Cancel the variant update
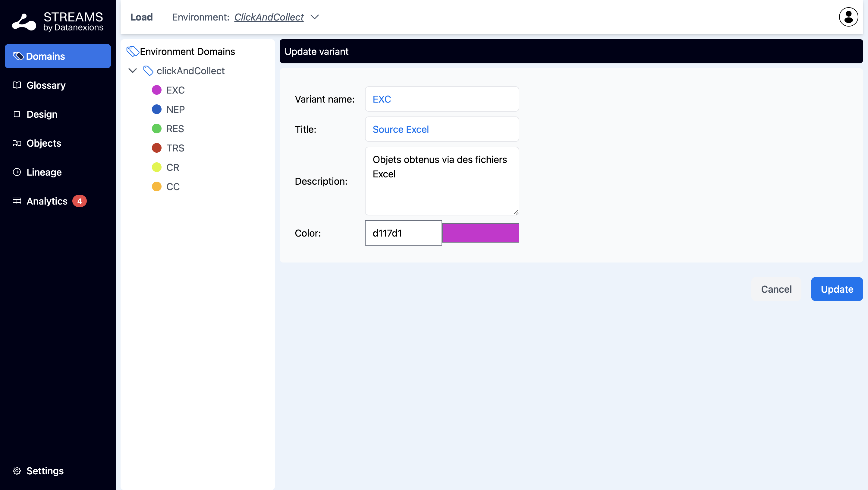This screenshot has height=490, width=868. pos(776,289)
